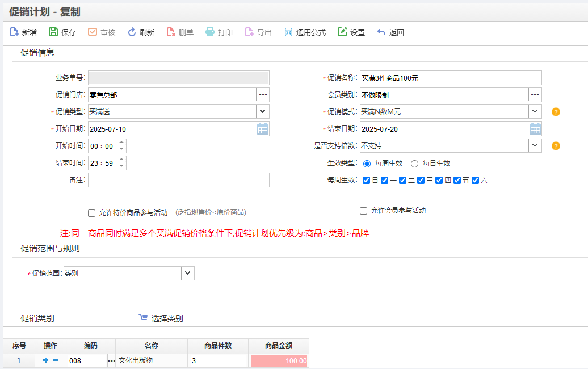Image resolution: width=588 pixels, height=369 pixels.
Task: Click help icon beside 促销模式
Action: [556, 112]
